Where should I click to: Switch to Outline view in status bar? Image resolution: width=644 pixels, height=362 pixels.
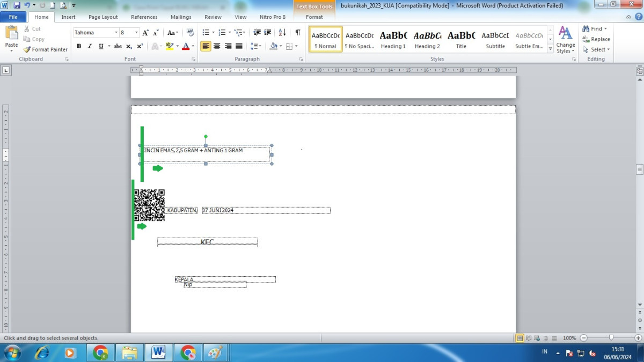[x=546, y=338]
